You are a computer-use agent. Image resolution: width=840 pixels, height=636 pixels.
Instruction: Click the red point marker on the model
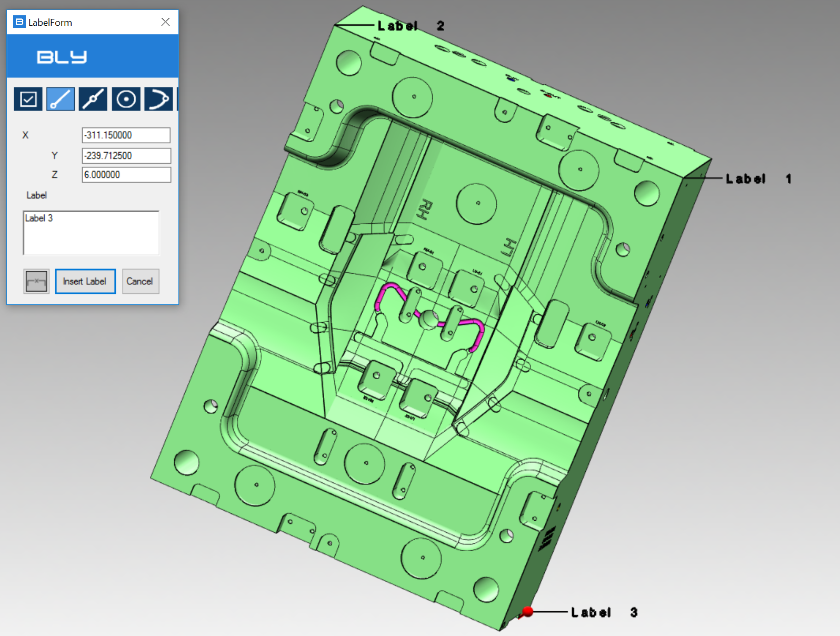(527, 611)
